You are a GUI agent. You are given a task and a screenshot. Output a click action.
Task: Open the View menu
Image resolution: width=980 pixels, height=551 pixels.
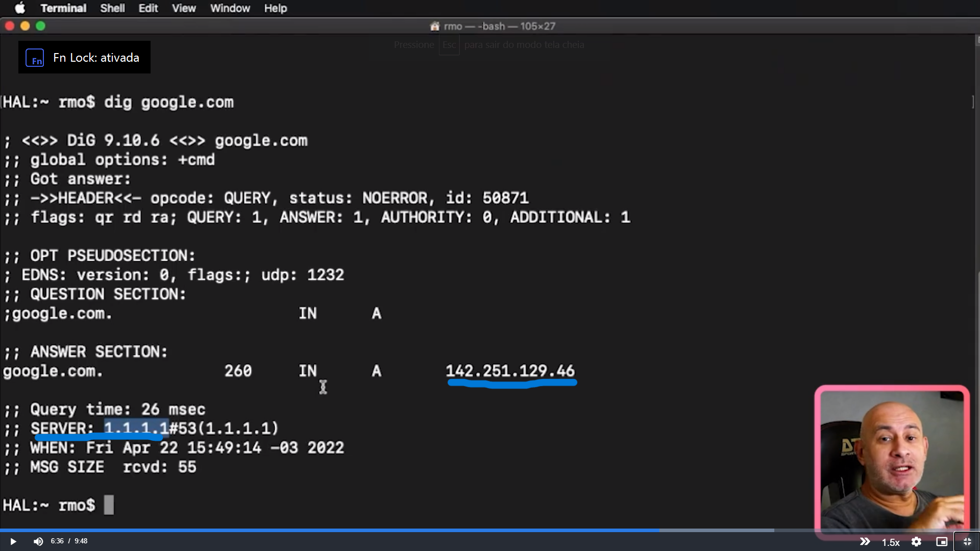184,8
